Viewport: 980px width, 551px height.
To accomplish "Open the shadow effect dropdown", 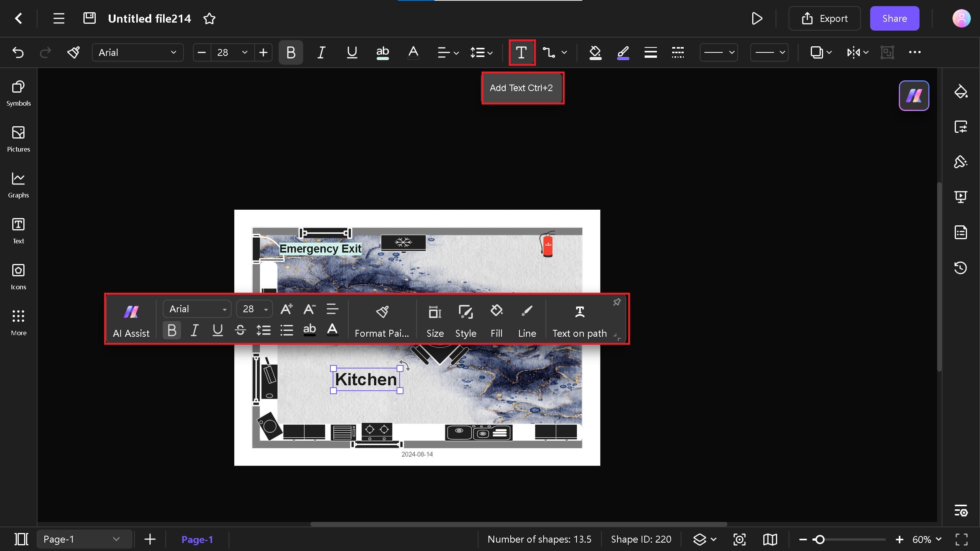I will coord(821,52).
